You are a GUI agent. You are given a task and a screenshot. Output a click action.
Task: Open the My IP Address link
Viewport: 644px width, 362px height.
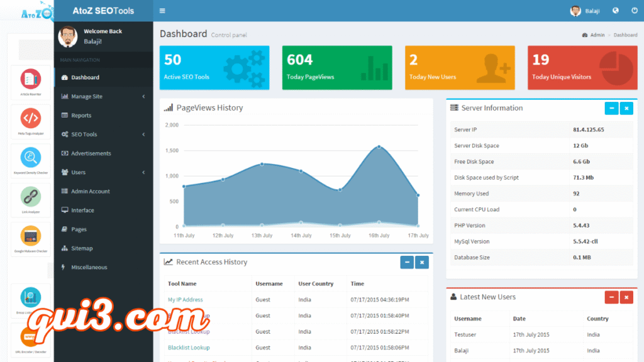(186, 300)
